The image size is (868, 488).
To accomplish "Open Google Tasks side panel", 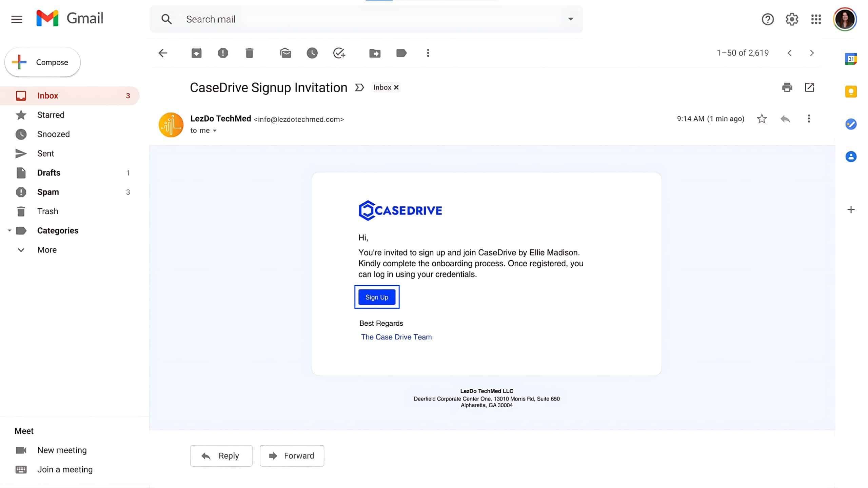I will click(851, 124).
